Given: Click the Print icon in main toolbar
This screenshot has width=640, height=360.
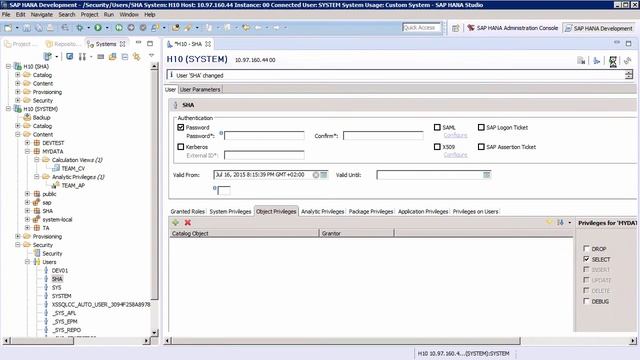Looking at the screenshot, I should [50, 28].
